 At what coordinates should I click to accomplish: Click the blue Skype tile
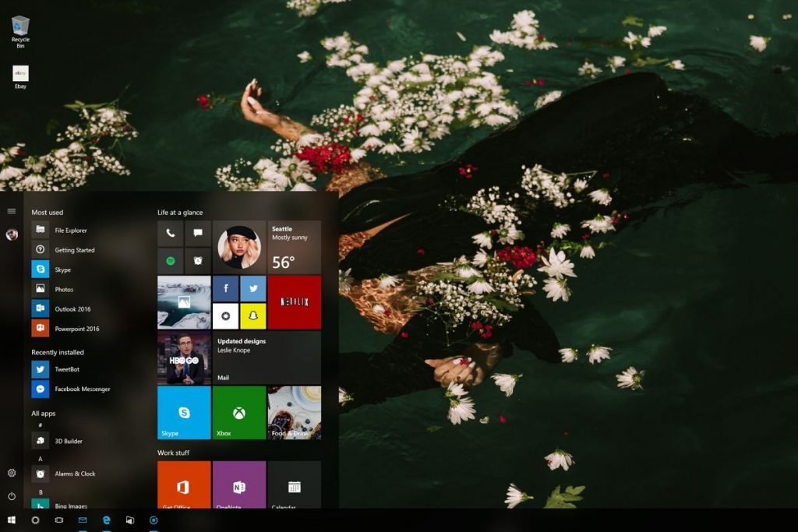(184, 413)
